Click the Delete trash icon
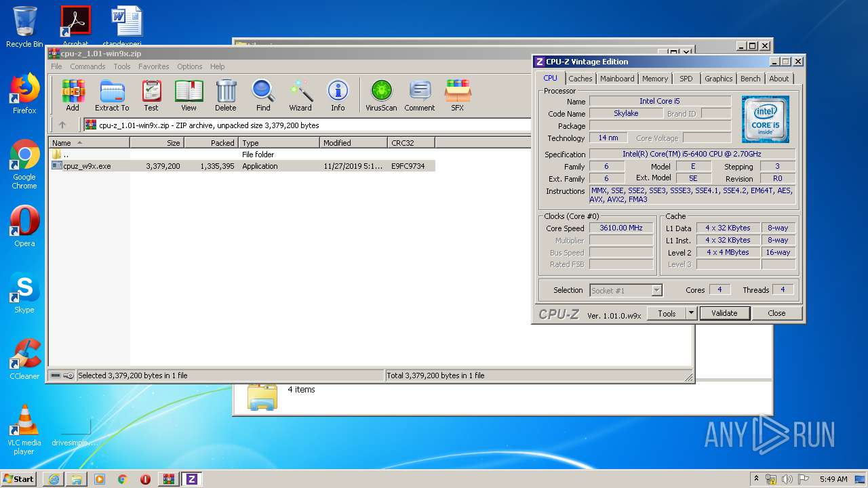 pos(226,95)
